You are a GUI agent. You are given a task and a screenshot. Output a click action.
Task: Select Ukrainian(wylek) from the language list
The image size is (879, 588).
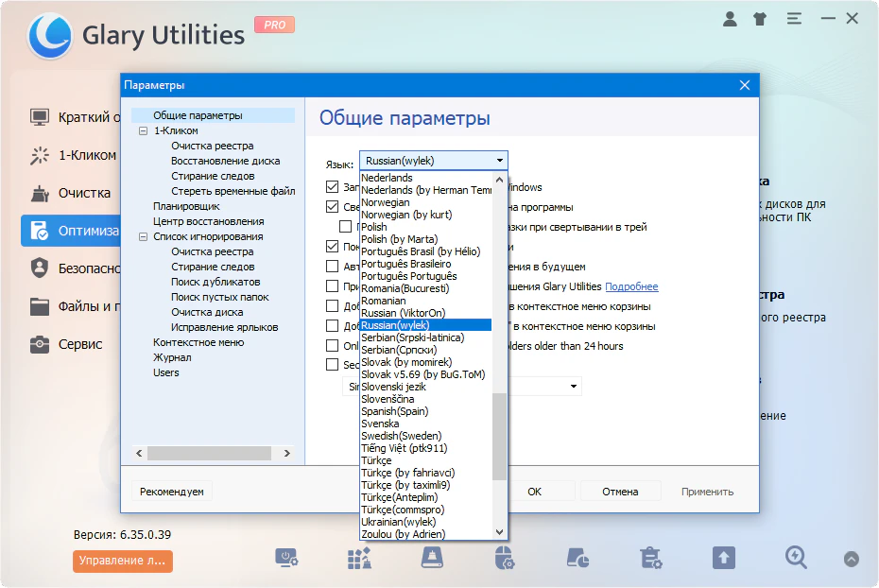point(398,522)
